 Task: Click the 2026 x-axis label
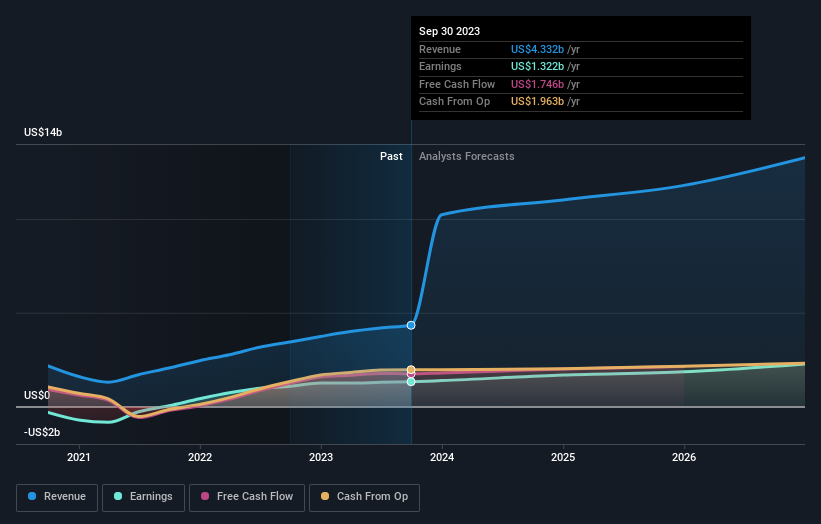click(684, 457)
